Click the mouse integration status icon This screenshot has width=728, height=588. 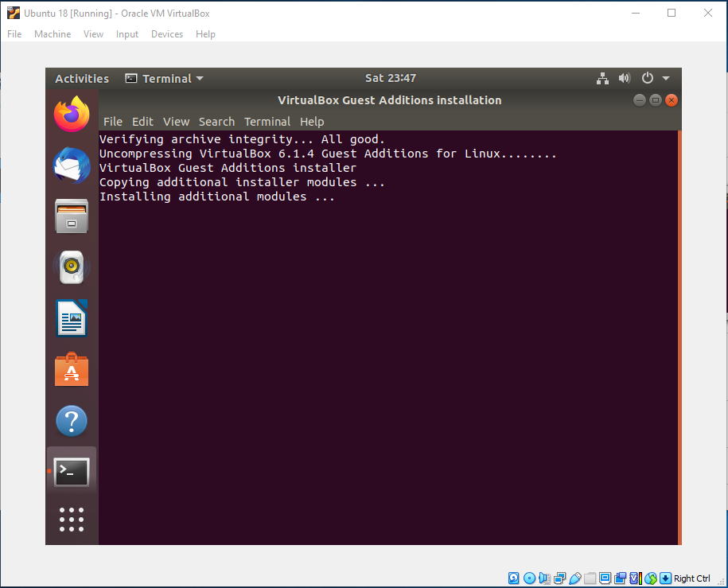pyautogui.click(x=651, y=578)
